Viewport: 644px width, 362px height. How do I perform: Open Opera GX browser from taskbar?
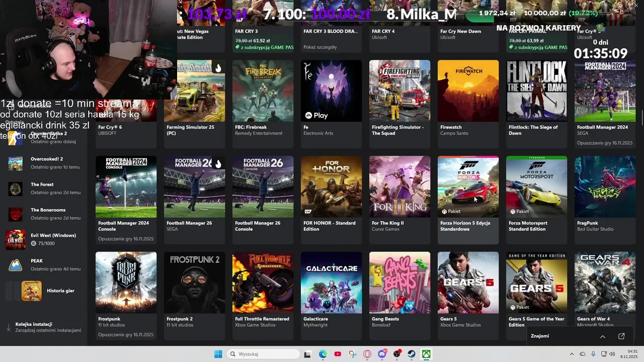(x=367, y=354)
